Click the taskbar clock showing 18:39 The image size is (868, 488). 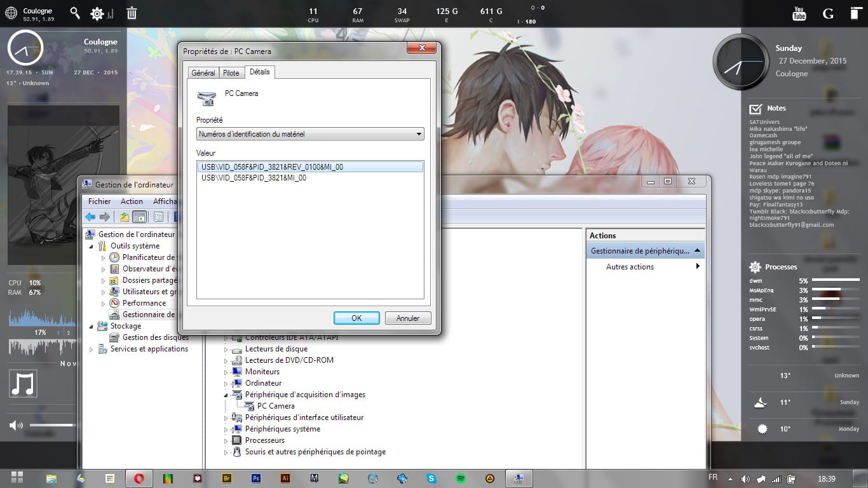pyautogui.click(x=826, y=478)
